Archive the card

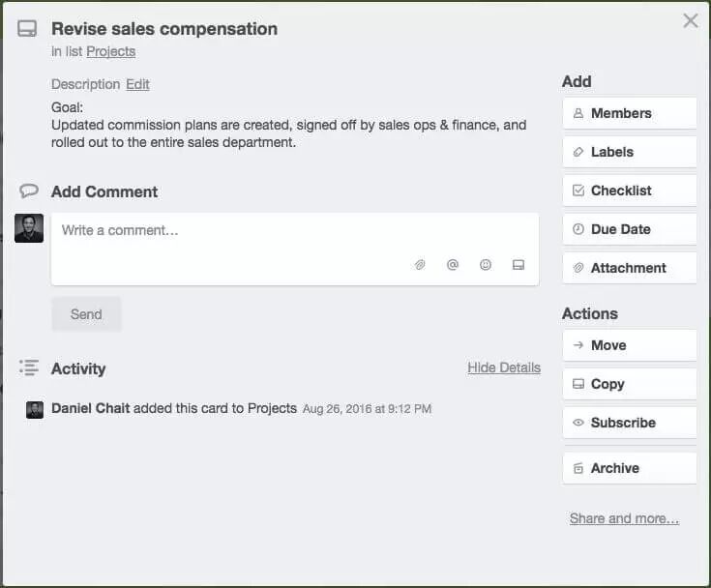pyautogui.click(x=630, y=468)
